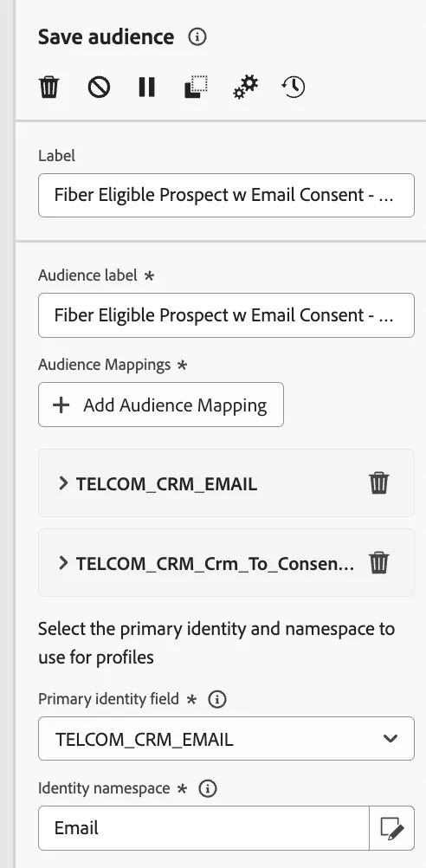Click the Add Audience Mapping button

[161, 405]
